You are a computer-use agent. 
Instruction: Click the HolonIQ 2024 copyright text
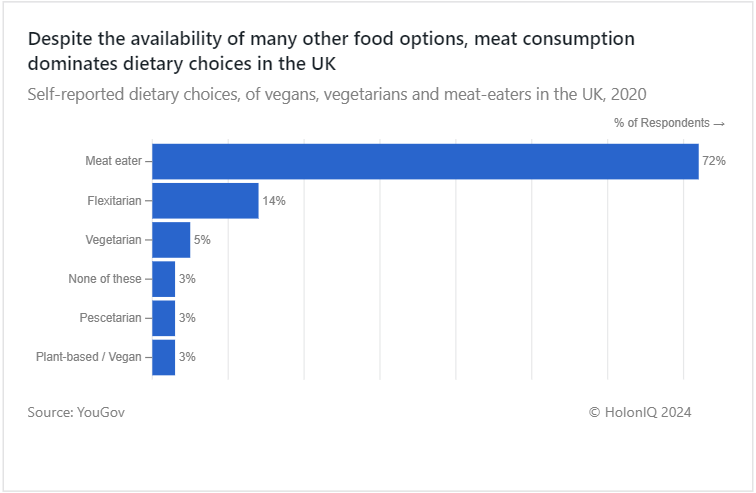pyautogui.click(x=640, y=413)
